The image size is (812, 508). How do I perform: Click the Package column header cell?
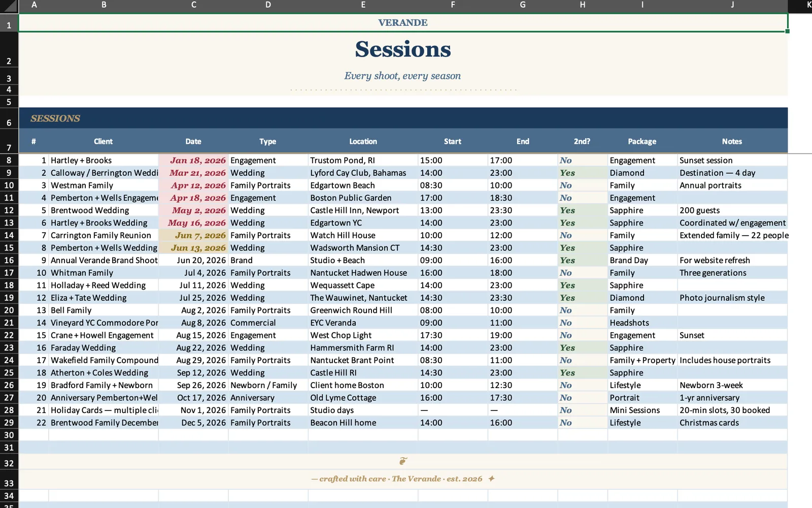pyautogui.click(x=642, y=141)
